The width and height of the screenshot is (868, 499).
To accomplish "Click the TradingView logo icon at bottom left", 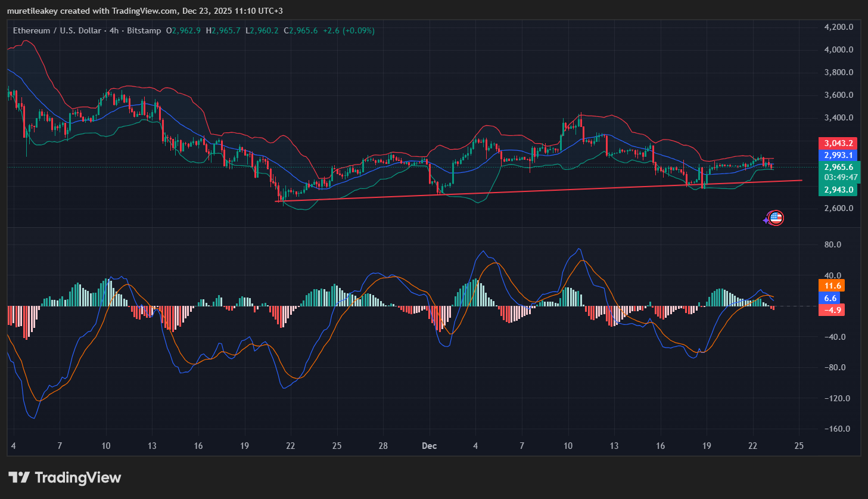I will (18, 478).
